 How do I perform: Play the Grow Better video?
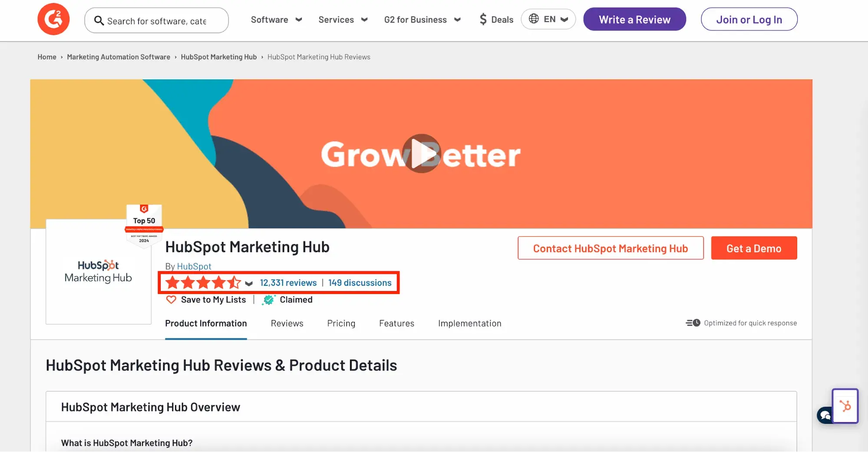coord(421,154)
